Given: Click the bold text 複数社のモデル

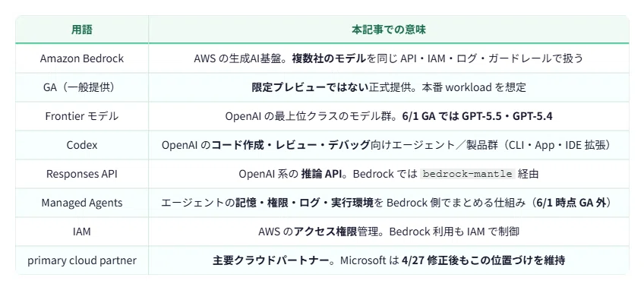Looking at the screenshot, I should 329,58.
